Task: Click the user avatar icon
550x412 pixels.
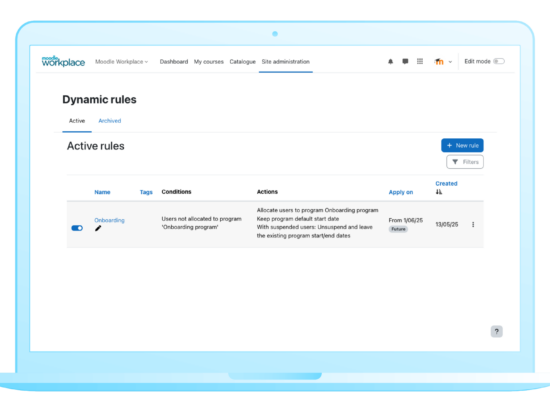Action: click(439, 62)
